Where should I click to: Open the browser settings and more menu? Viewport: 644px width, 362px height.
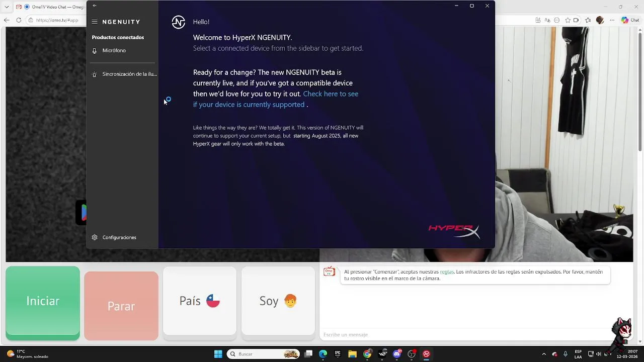tap(612, 20)
